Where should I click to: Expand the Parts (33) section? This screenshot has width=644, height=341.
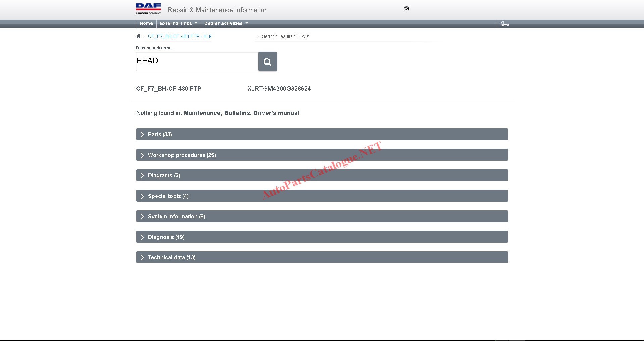click(160, 134)
